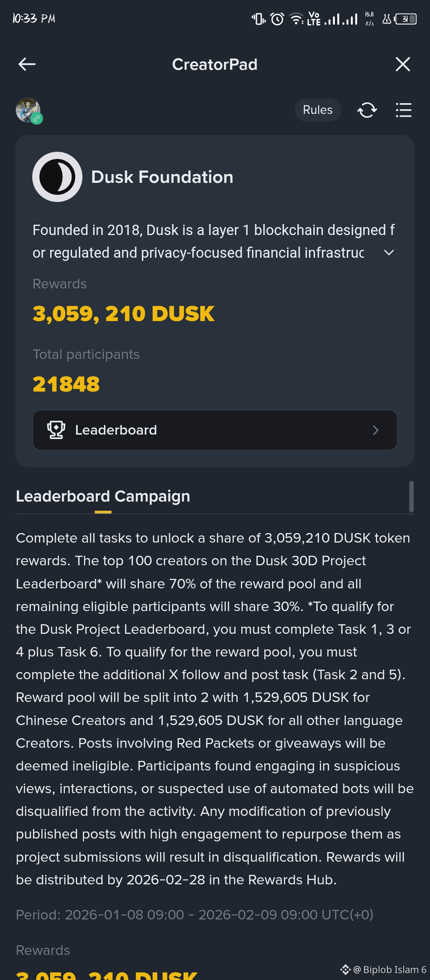Tap the Wi-Fi status icon
The image size is (430, 980).
coord(296,19)
